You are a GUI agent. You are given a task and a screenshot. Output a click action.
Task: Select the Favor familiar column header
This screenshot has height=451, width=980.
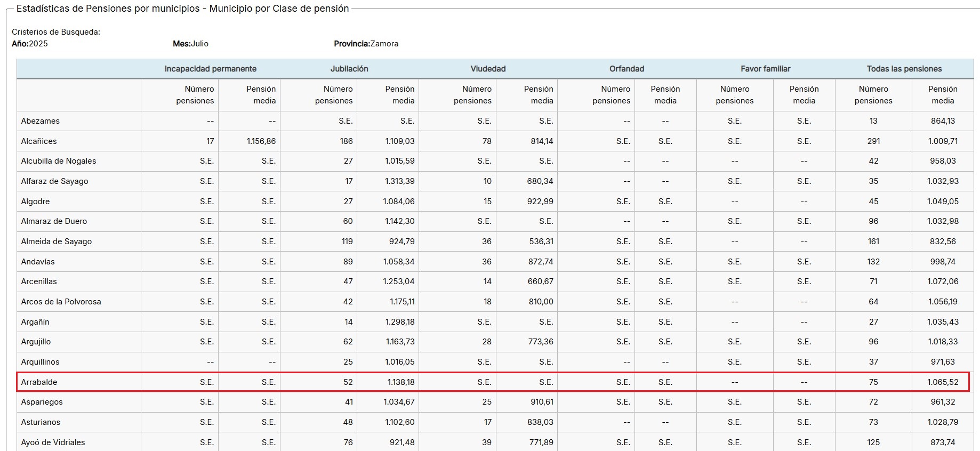pos(765,69)
